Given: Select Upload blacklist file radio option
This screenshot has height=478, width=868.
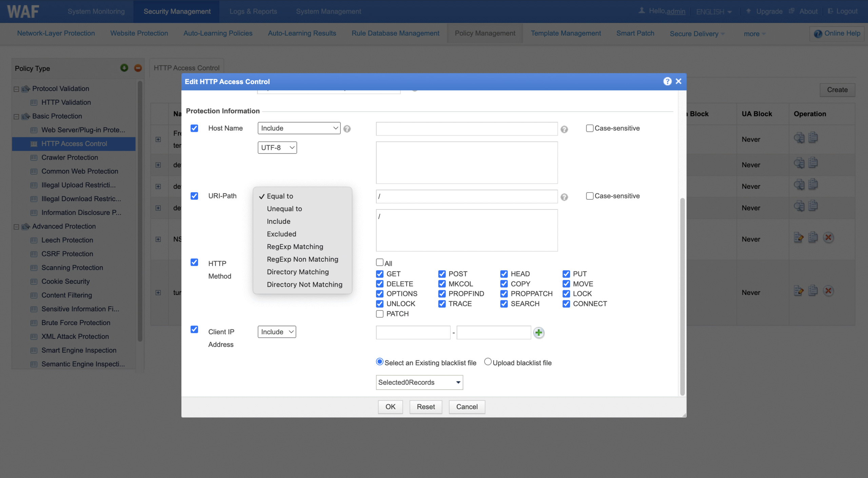Looking at the screenshot, I should pyautogui.click(x=488, y=362).
